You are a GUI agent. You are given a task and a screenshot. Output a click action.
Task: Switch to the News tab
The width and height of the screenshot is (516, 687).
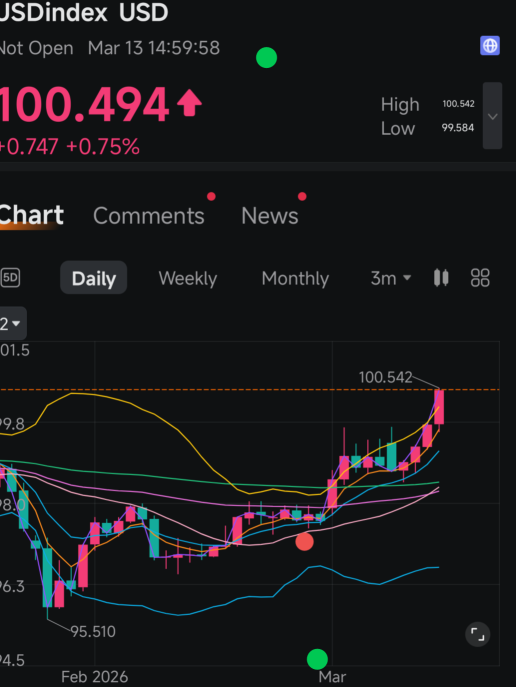[270, 216]
